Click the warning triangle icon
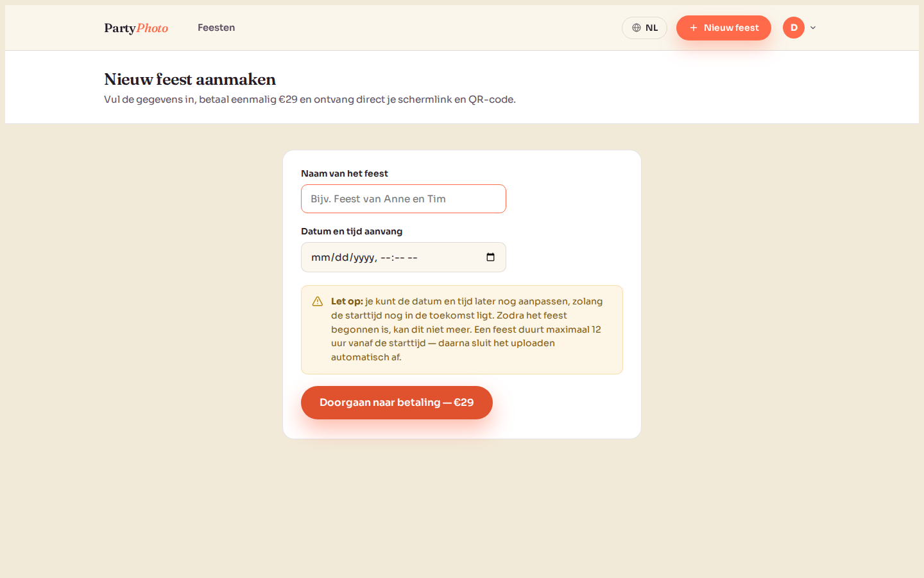Screen dimensions: 924x578 click(x=318, y=302)
